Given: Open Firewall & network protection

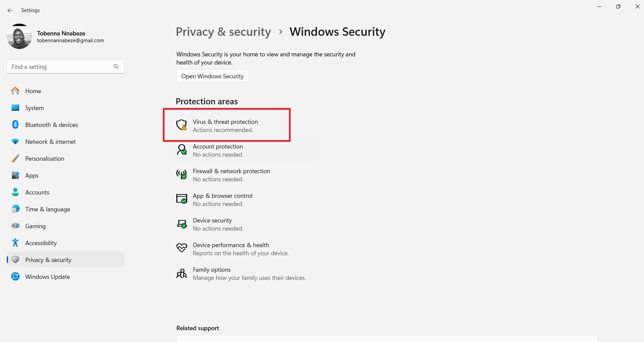Looking at the screenshot, I should tap(231, 175).
